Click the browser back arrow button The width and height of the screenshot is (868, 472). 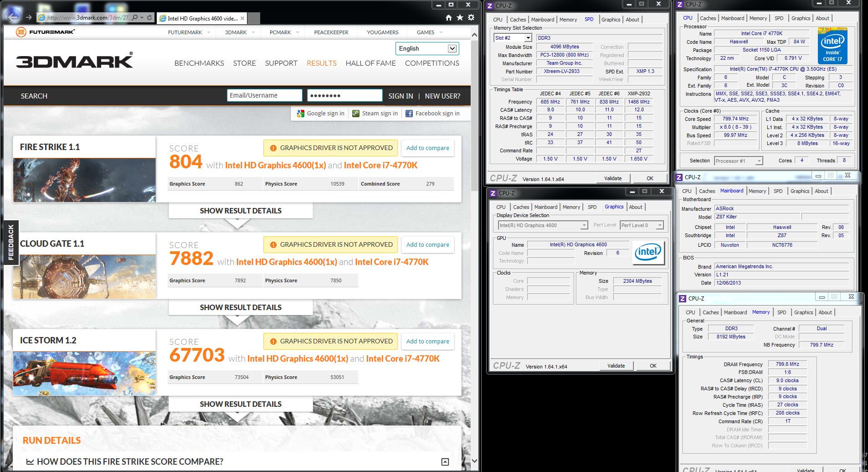(13, 17)
